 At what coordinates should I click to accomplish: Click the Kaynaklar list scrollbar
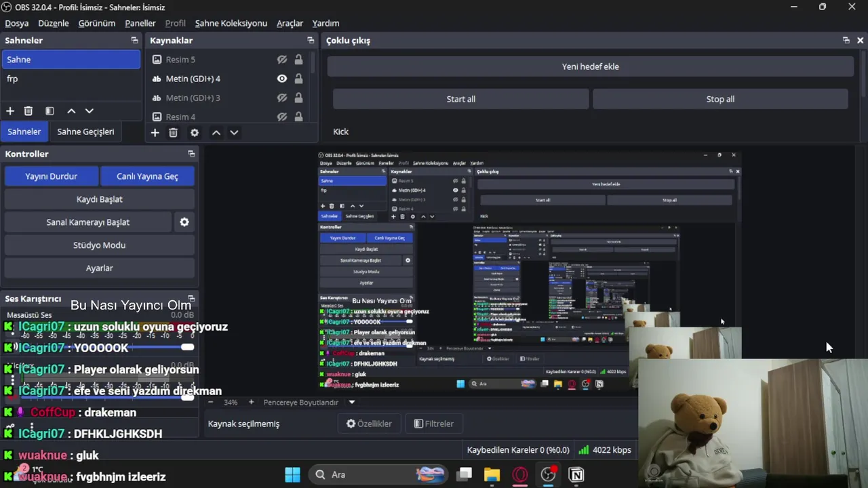pyautogui.click(x=313, y=64)
